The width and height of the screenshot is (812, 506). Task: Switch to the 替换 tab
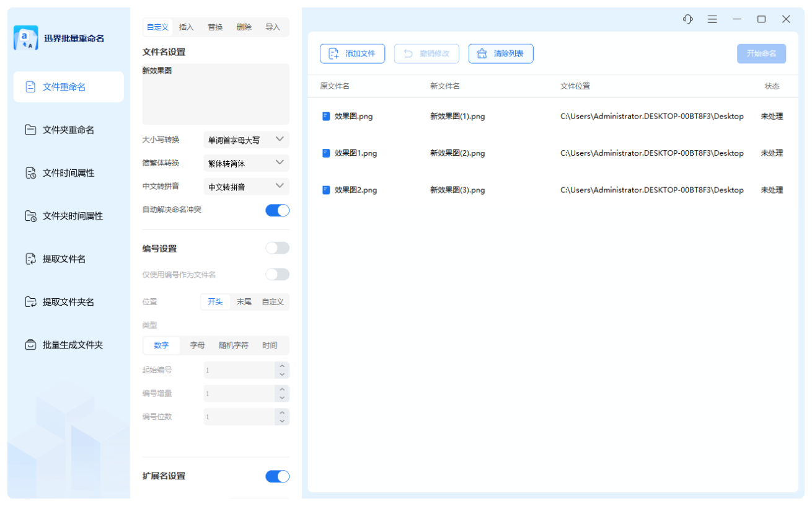coord(215,27)
